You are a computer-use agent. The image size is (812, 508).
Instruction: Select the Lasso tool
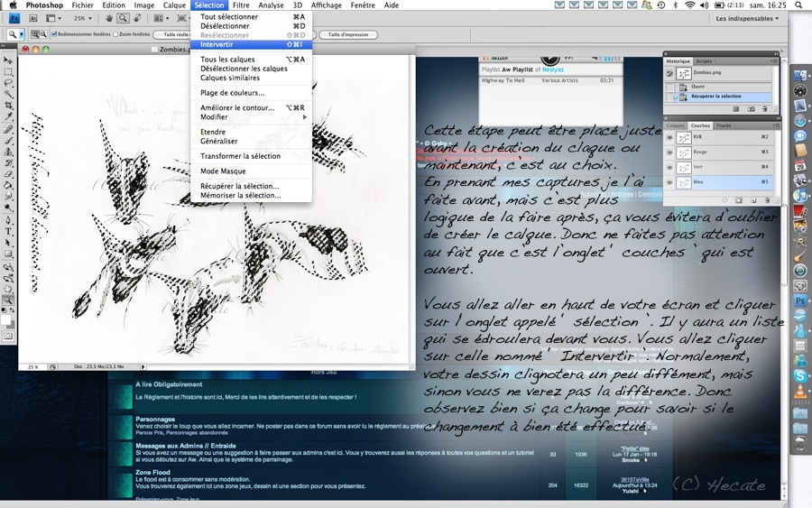[x=8, y=83]
